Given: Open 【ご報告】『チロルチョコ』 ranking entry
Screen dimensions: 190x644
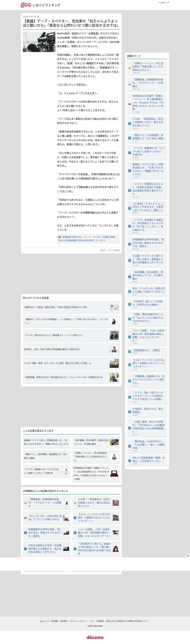Looking at the screenshot, I should 148,207.
